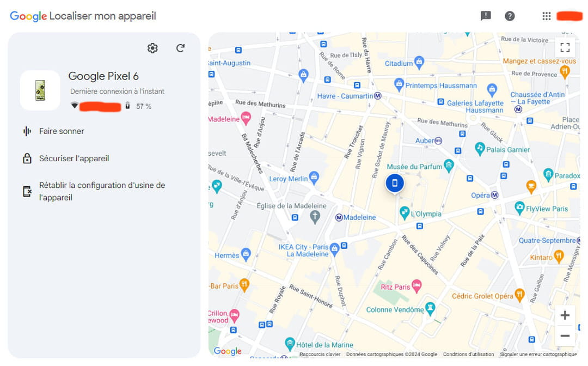588x366 pixels.
Task: Select the Cédric Grolet Opéra restaurant pin
Action: pyautogui.click(x=519, y=295)
